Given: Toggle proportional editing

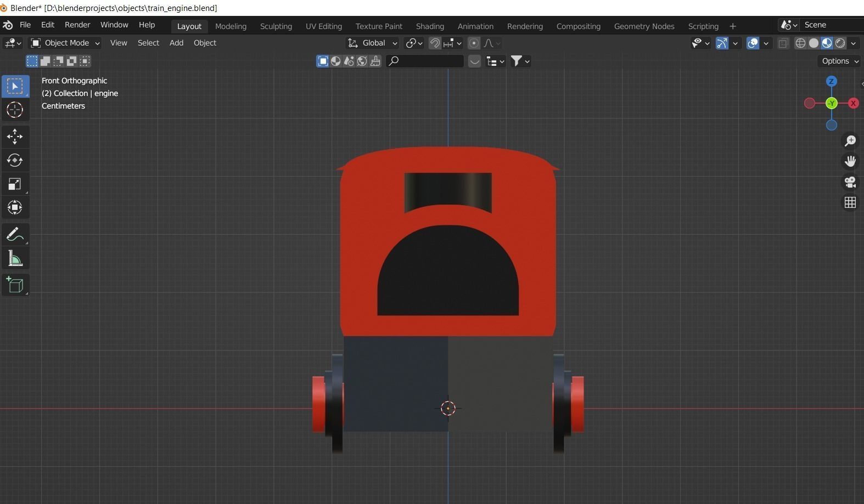Looking at the screenshot, I should coord(474,43).
